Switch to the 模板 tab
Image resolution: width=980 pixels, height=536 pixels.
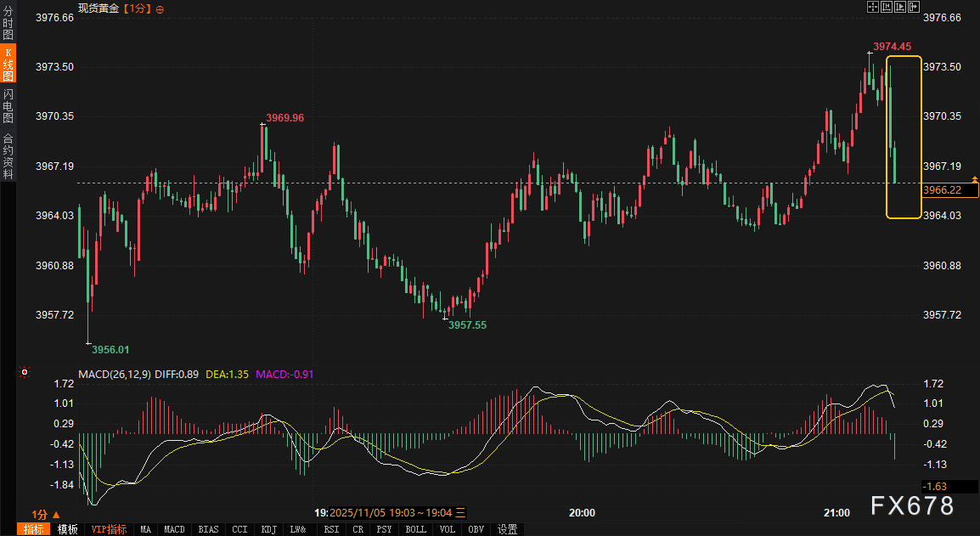tap(68, 529)
